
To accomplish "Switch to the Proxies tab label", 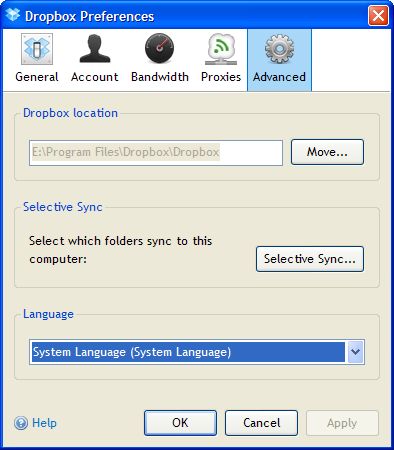I will (221, 77).
